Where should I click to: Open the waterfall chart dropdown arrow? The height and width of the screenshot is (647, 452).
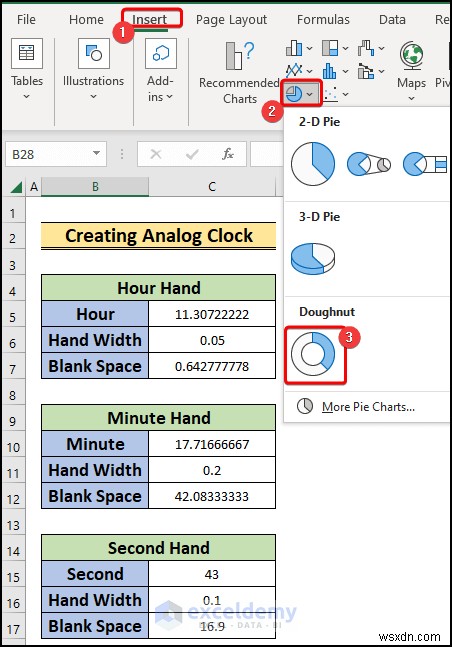point(381,49)
